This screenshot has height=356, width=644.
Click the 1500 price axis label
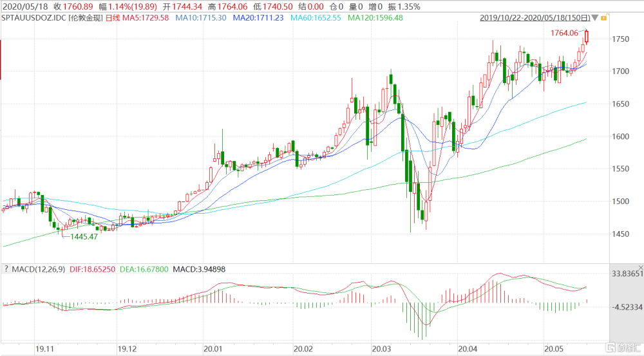(621, 201)
